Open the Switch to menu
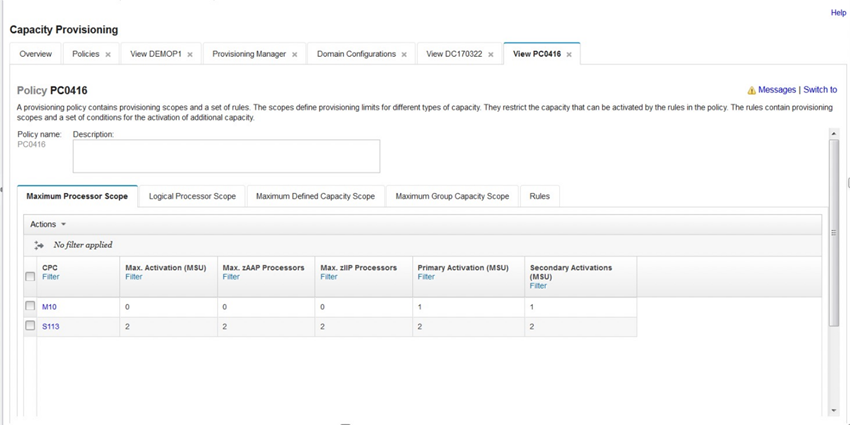The height and width of the screenshot is (425, 850). click(x=820, y=90)
